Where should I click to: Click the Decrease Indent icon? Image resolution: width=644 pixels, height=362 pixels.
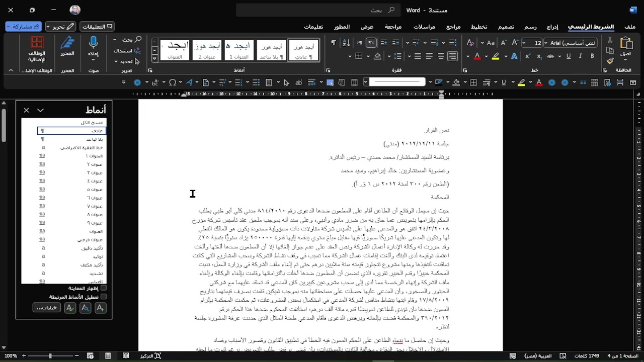396,43
